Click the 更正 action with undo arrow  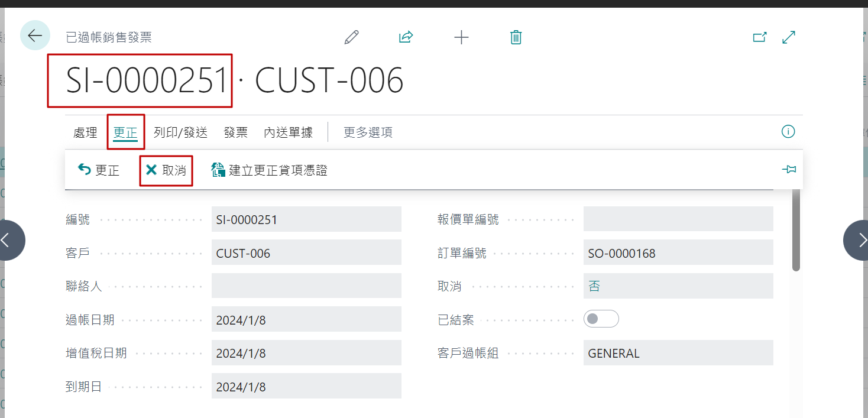point(99,170)
